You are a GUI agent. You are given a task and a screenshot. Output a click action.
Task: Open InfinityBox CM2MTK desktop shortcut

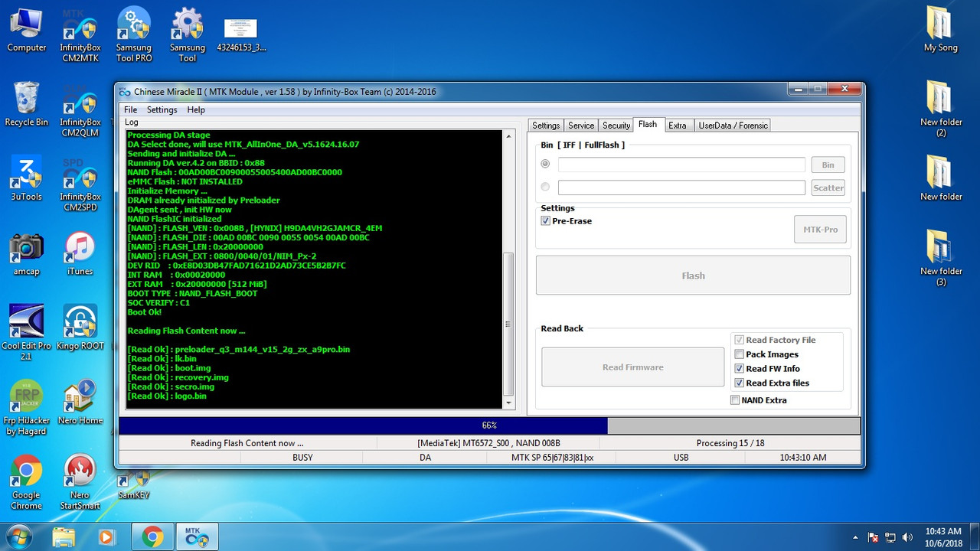pos(80,36)
